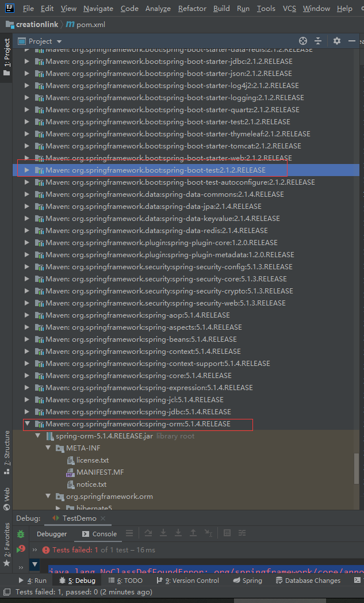Screen dimensions: 364x603
Task: Open Project panel settings gear
Action: click(x=337, y=41)
